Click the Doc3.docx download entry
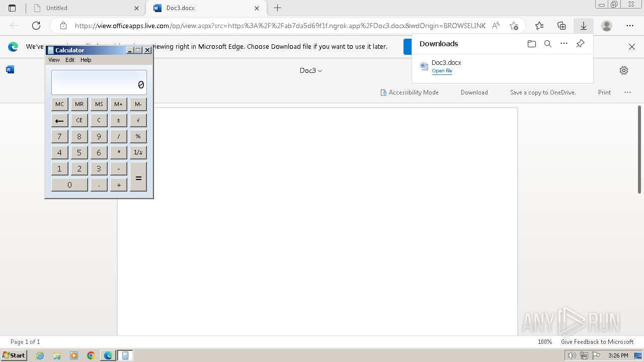 point(502,66)
